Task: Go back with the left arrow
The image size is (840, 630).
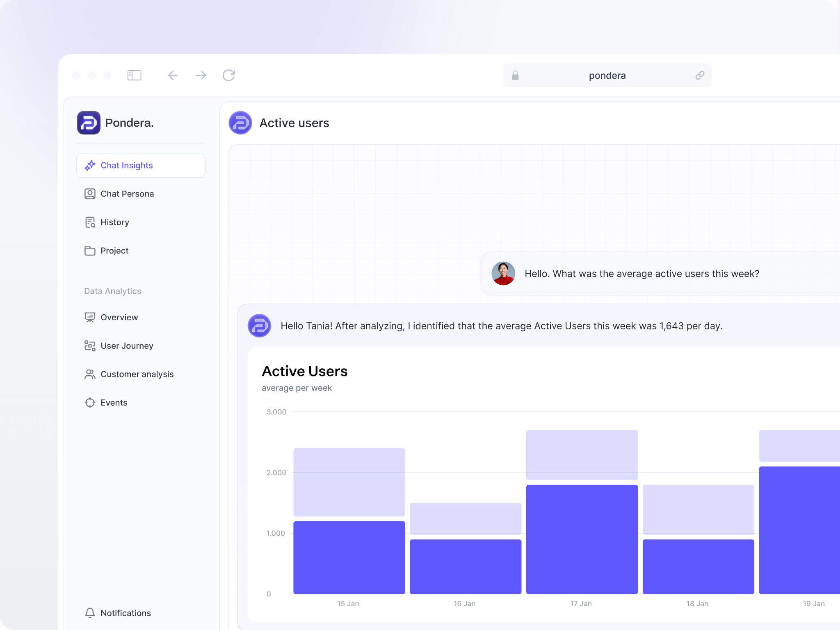Action: point(173,75)
